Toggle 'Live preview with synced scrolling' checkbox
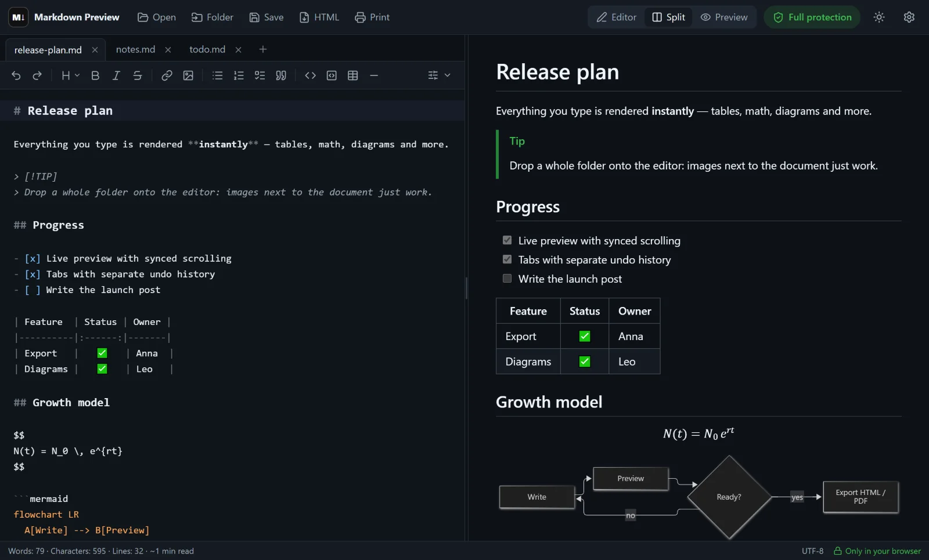Image resolution: width=929 pixels, height=560 pixels. [x=507, y=240]
